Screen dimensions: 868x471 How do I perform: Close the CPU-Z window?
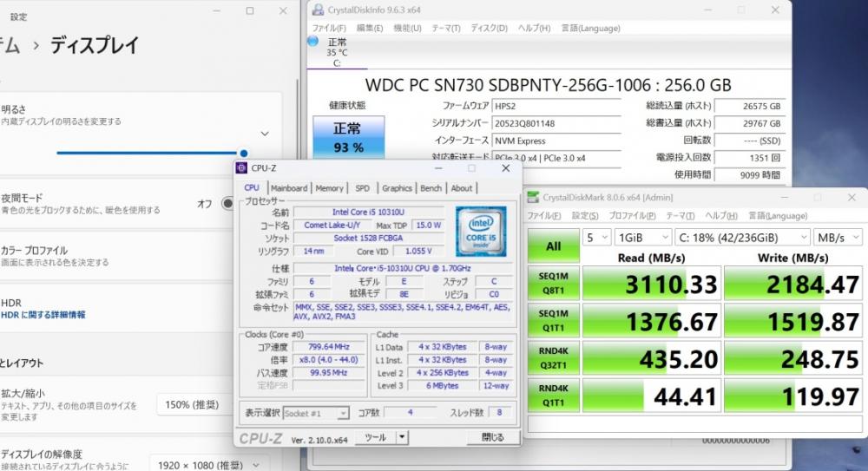[x=505, y=168]
